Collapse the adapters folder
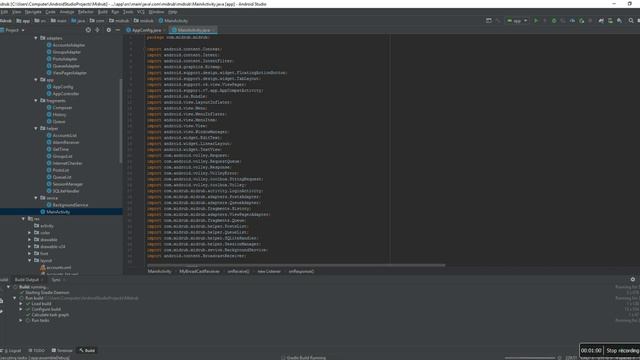Image resolution: width=640 pixels, height=360 pixels. [x=36, y=38]
